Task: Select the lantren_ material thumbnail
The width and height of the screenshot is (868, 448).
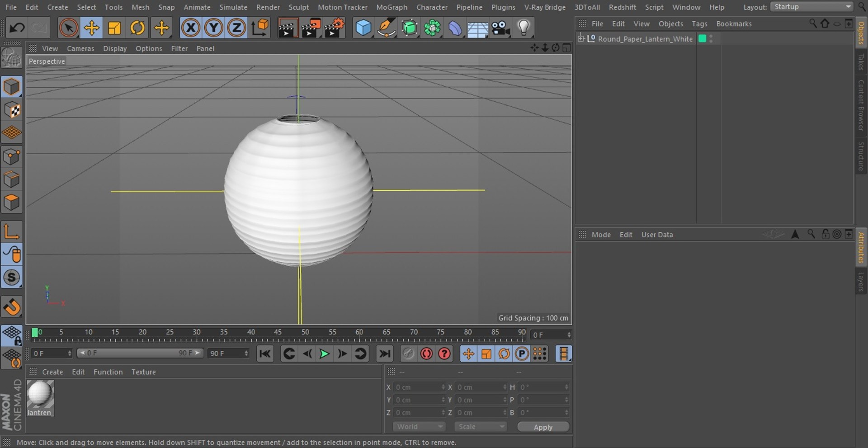Action: click(40, 398)
